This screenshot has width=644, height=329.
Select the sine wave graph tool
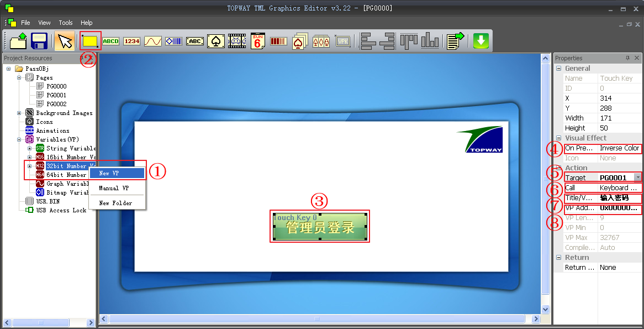tap(153, 41)
